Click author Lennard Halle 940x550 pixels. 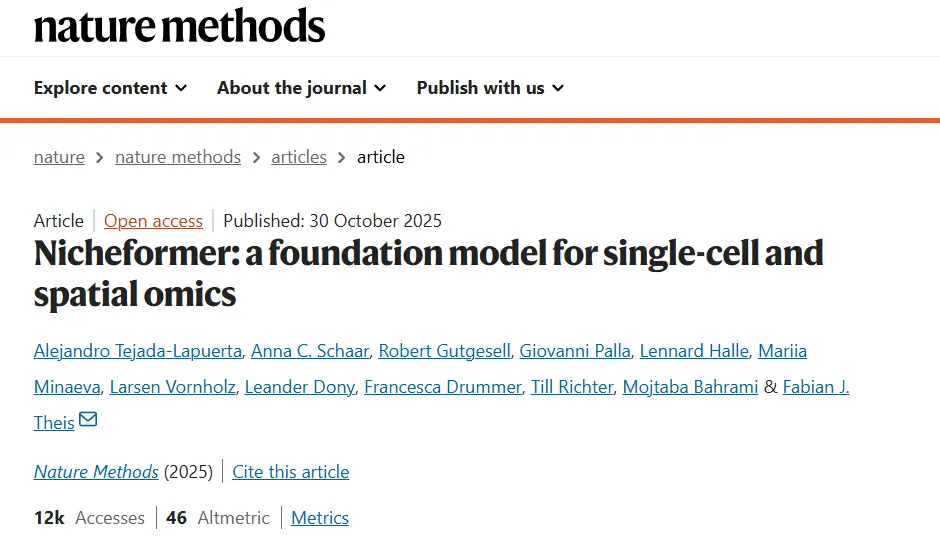[x=694, y=351]
